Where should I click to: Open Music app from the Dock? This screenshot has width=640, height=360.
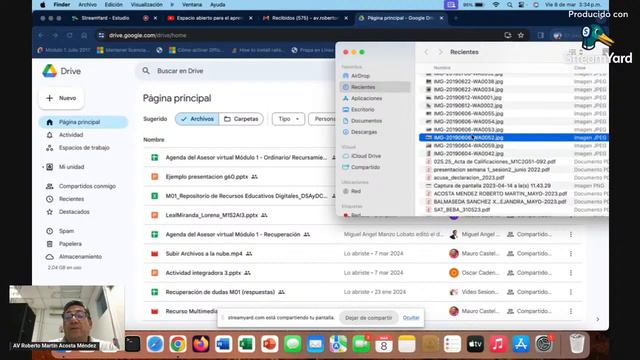tap(498, 344)
